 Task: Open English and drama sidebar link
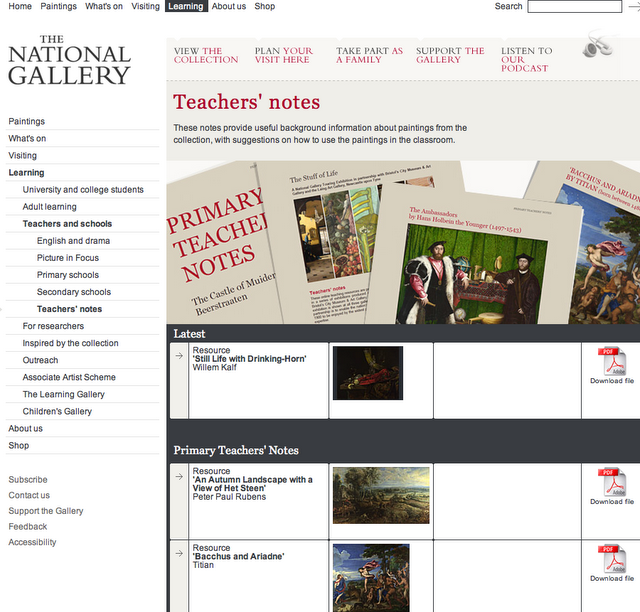pos(73,241)
